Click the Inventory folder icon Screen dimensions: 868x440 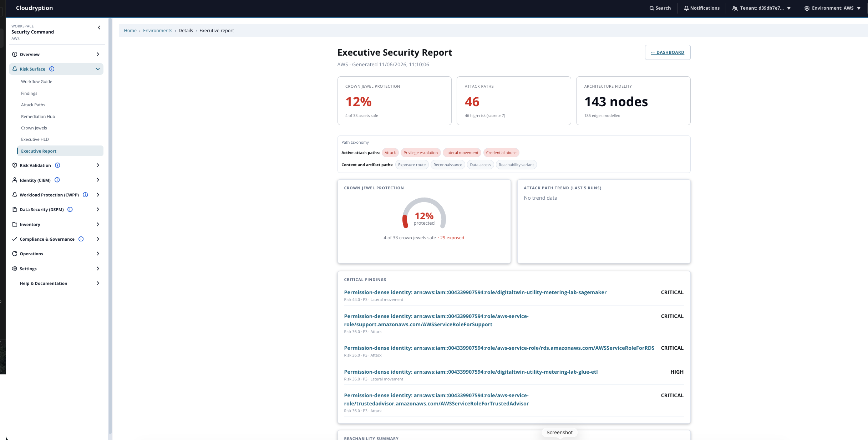pos(15,224)
